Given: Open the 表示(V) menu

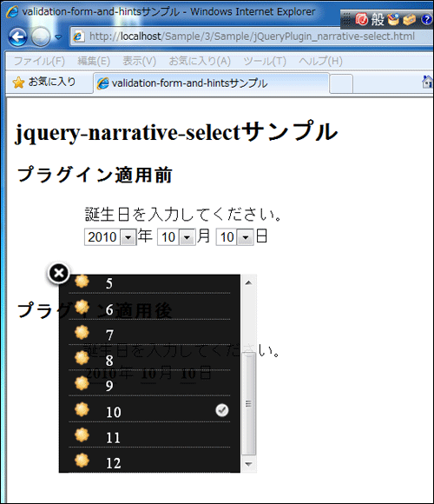Looking at the screenshot, I should (140, 61).
